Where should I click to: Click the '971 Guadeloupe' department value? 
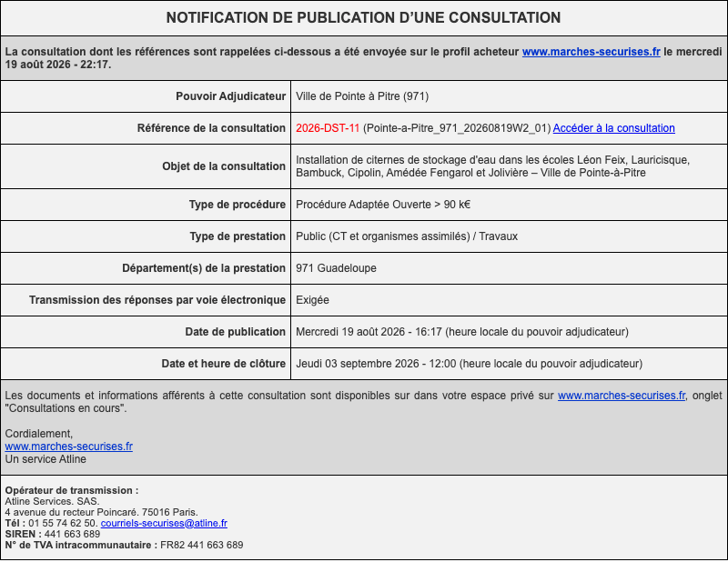click(336, 268)
